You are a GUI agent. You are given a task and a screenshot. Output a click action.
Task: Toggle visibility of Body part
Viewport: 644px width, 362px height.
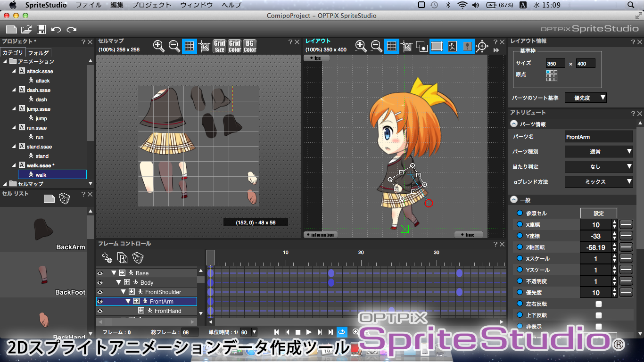(x=99, y=282)
